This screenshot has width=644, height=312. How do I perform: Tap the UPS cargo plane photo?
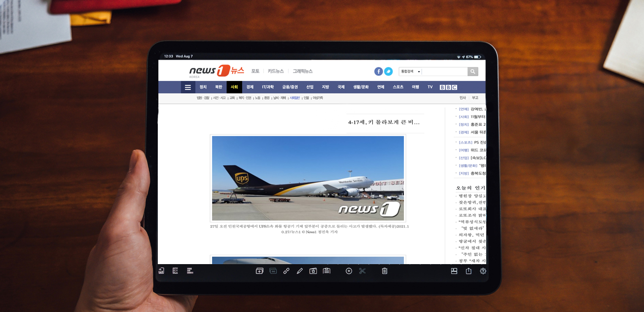click(308, 178)
